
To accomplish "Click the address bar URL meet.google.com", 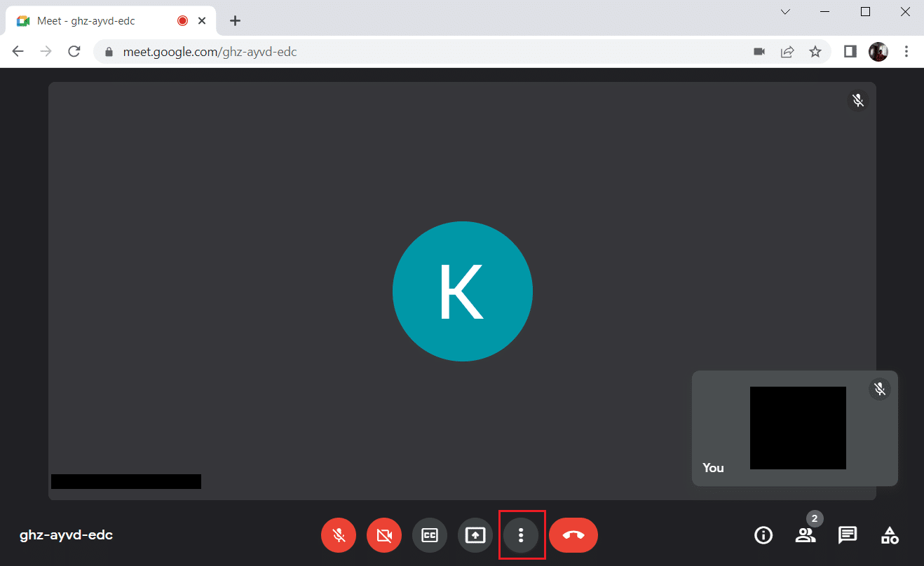I will [210, 52].
